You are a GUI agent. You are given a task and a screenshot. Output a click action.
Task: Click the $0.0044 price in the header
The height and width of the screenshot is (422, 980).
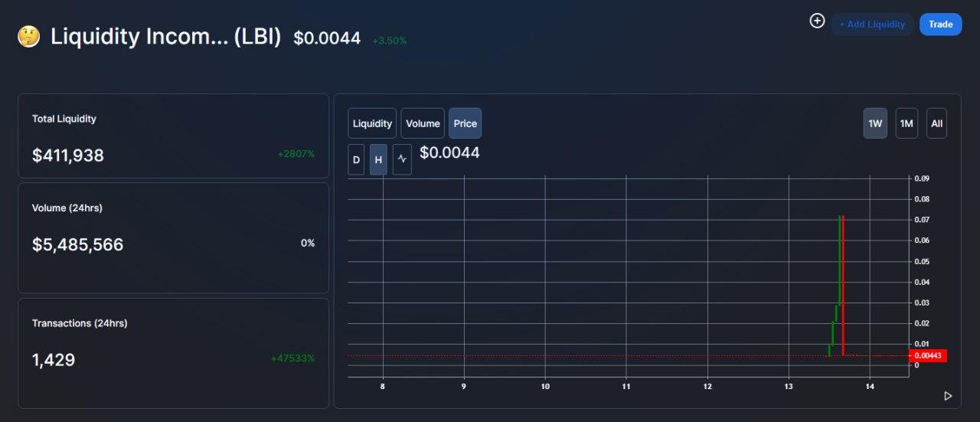pyautogui.click(x=327, y=38)
